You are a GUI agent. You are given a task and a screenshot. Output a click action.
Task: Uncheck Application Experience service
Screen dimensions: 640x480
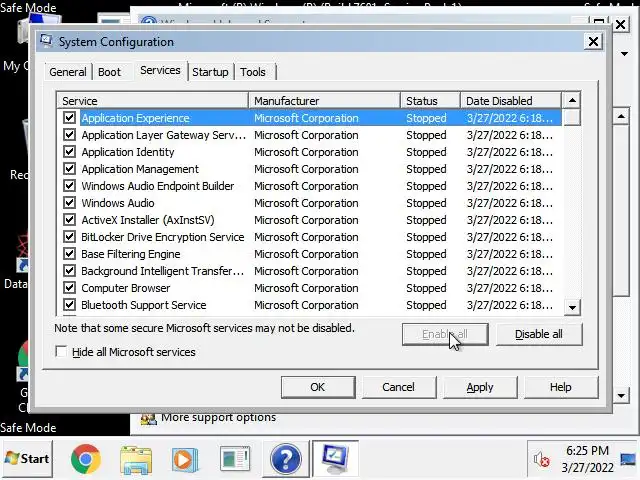tap(69, 118)
